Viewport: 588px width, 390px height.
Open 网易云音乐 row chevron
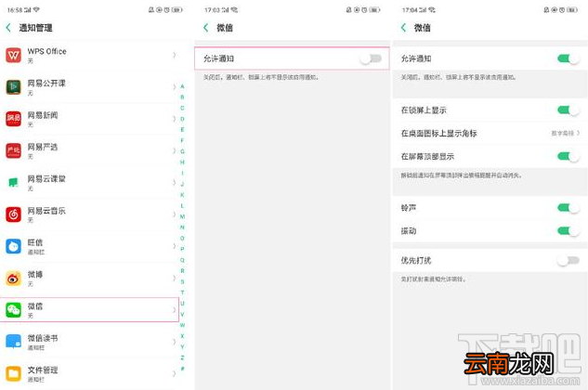175,214
